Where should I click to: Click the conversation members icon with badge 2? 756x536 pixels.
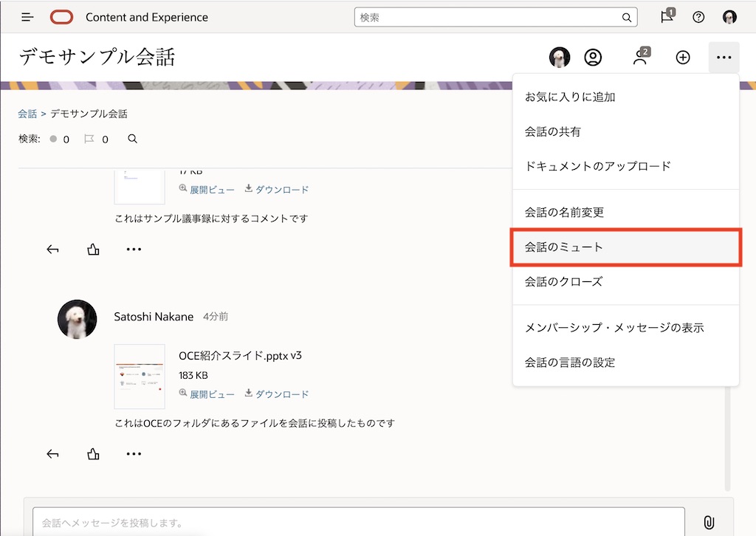click(x=640, y=57)
